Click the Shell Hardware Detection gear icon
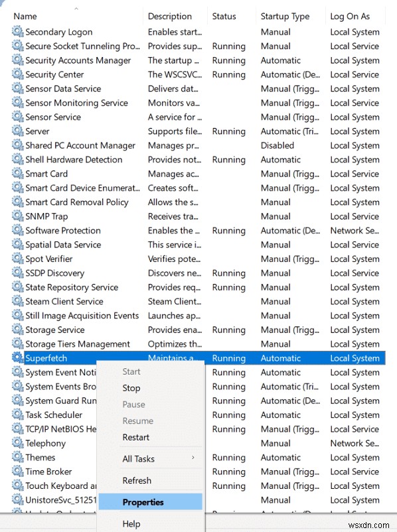The height and width of the screenshot is (532, 397). 18,159
